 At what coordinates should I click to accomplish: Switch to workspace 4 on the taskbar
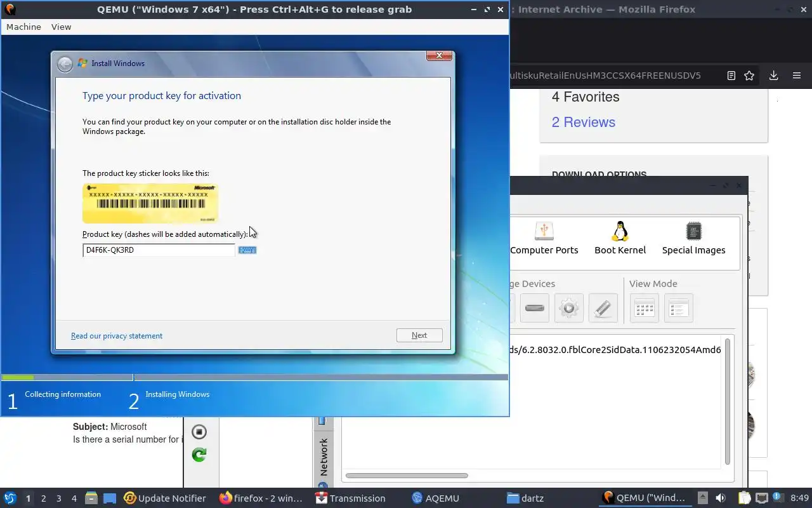point(74,498)
